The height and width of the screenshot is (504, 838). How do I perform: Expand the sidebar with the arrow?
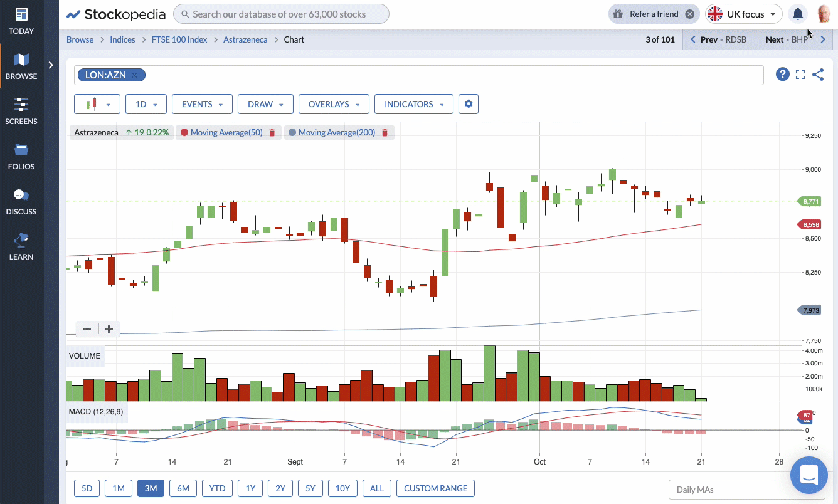pos(51,65)
